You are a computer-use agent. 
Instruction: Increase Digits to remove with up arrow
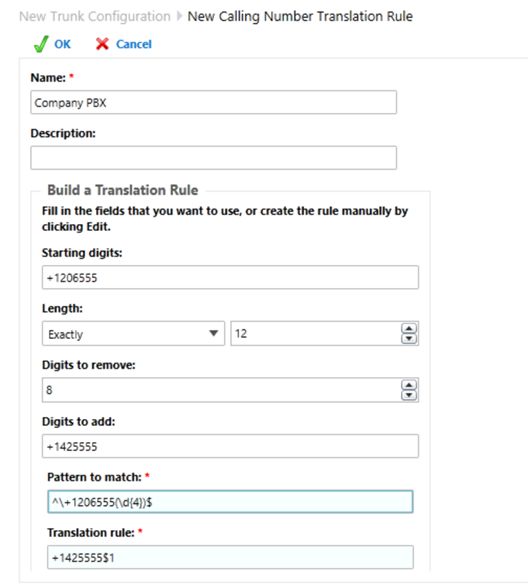coord(409,385)
